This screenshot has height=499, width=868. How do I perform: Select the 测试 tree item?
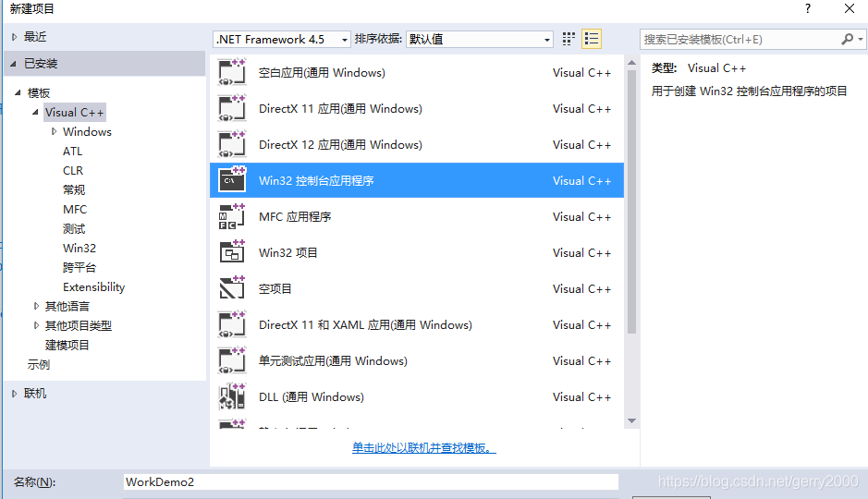point(74,228)
